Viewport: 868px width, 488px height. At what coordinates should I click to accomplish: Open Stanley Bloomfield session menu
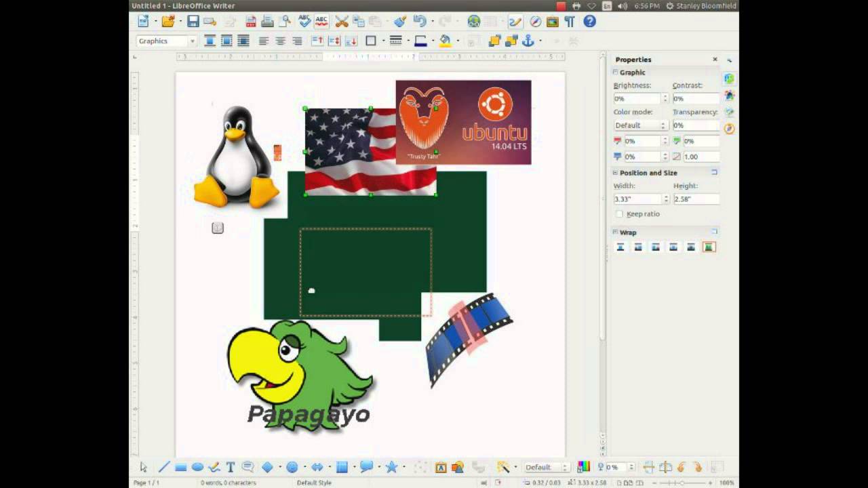tap(701, 5)
